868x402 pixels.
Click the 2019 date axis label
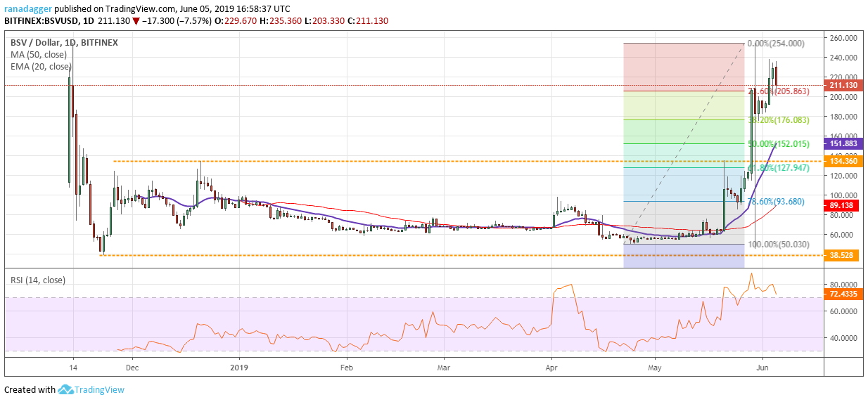(x=240, y=367)
